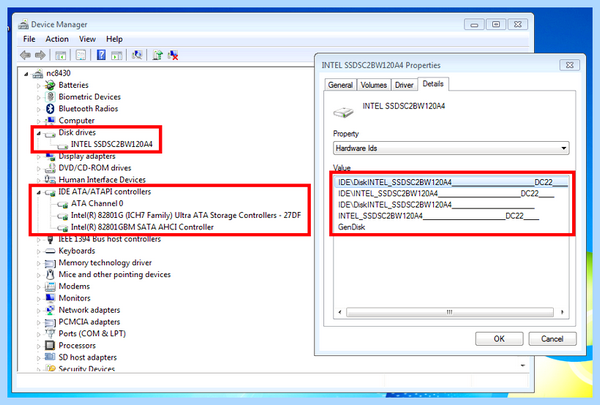
Task: Expand the Batteries node
Action: pyautogui.click(x=38, y=85)
